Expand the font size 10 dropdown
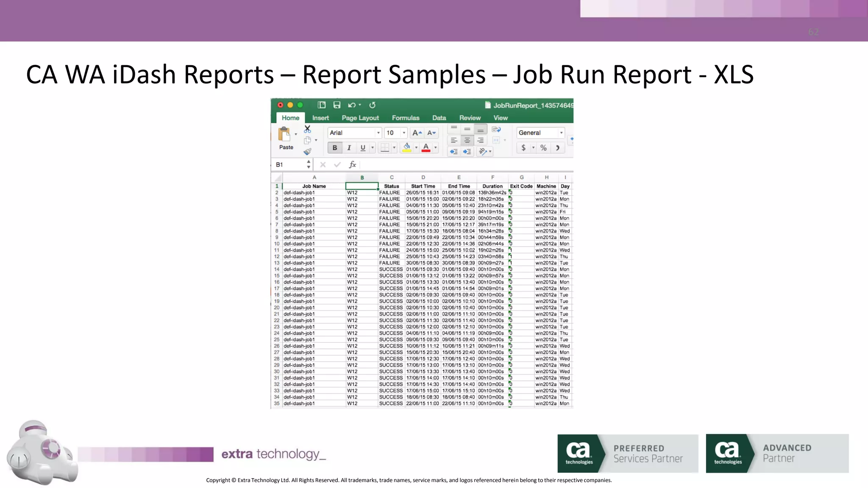The image size is (868, 488). click(404, 133)
